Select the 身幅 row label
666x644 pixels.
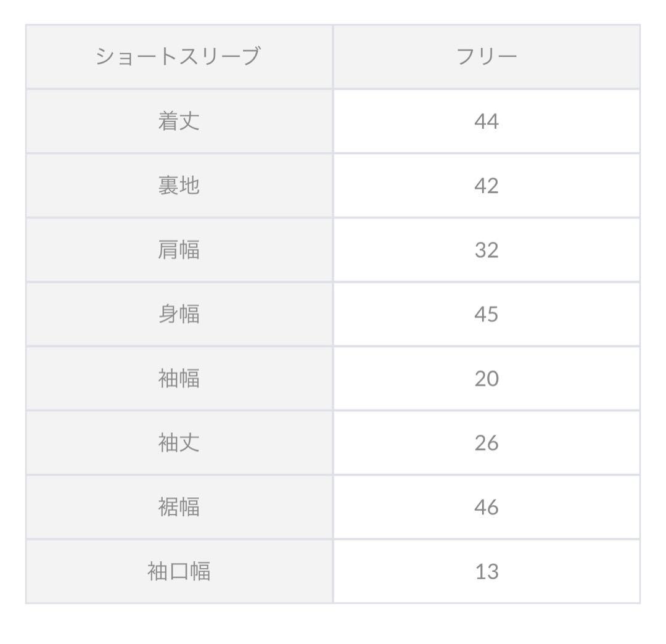pos(178,314)
